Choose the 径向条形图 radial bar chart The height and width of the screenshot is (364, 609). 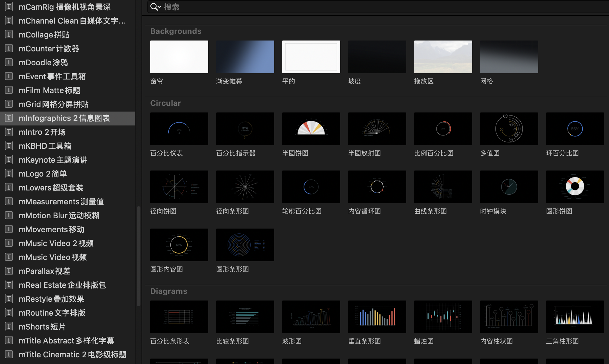click(x=245, y=187)
